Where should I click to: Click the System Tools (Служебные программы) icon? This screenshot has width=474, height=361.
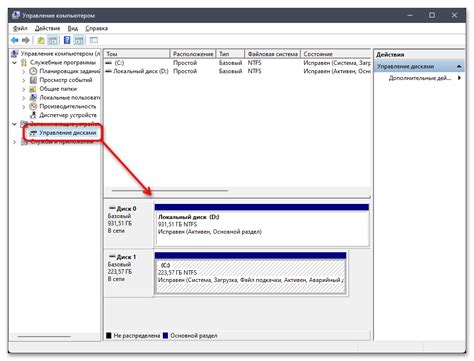tap(24, 62)
